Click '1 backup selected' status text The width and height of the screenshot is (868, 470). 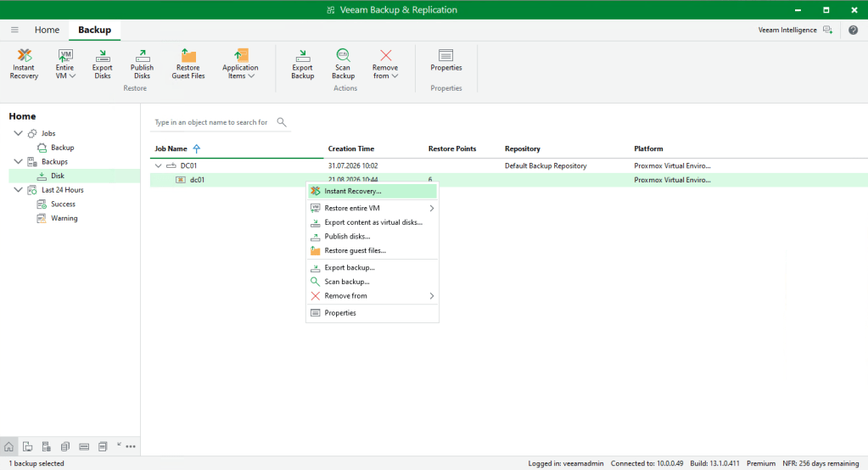pyautogui.click(x=36, y=463)
